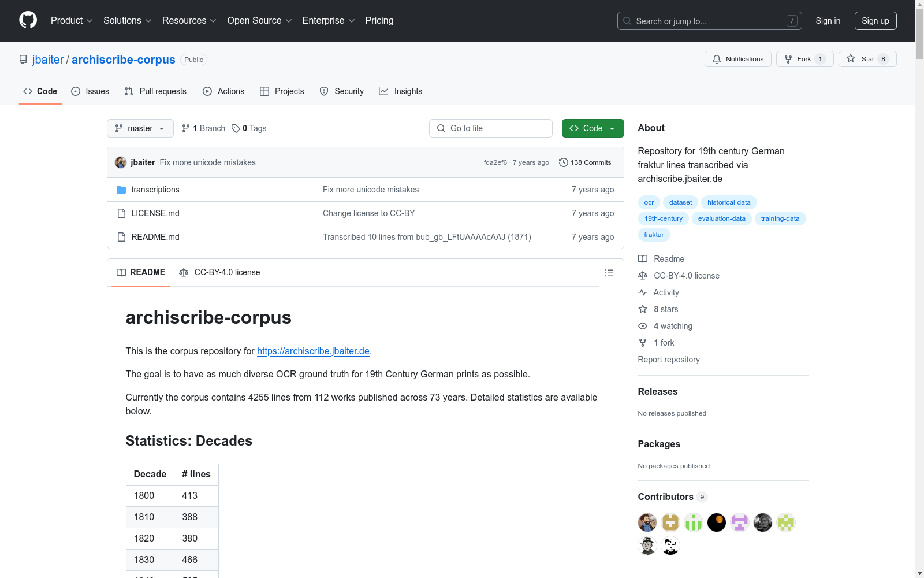Open the master branch dropdown
The image size is (924, 578).
(140, 128)
